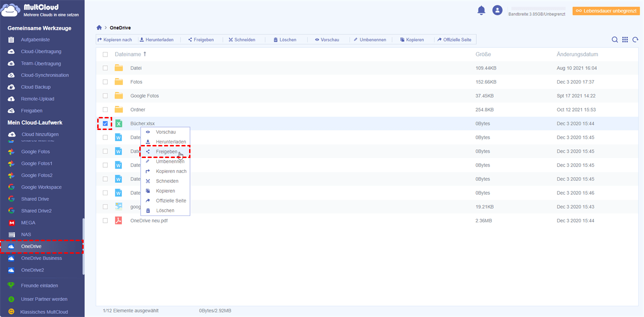Screen dimensions: 644x317
Task: Switch to Klassisches MultCloud
Action: pyautogui.click(x=44, y=312)
